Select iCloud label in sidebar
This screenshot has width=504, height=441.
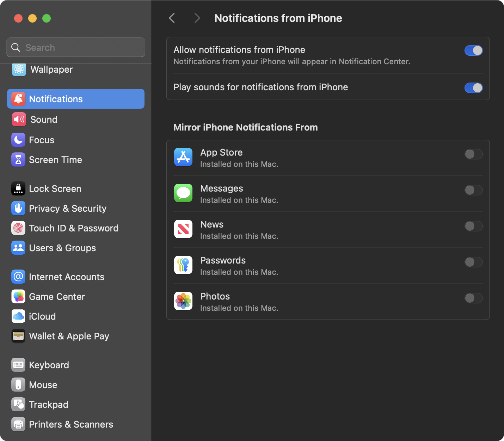pyautogui.click(x=42, y=316)
